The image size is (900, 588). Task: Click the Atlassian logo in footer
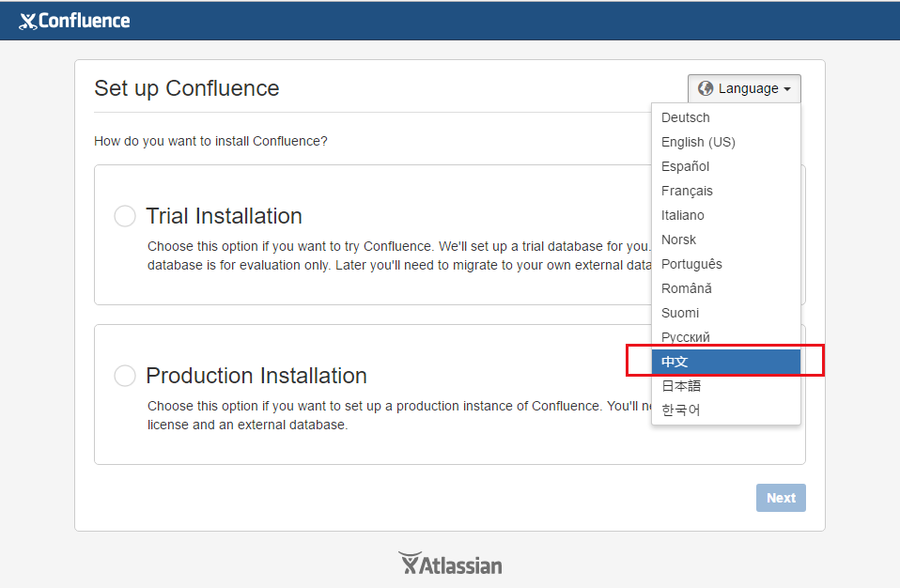point(450,564)
